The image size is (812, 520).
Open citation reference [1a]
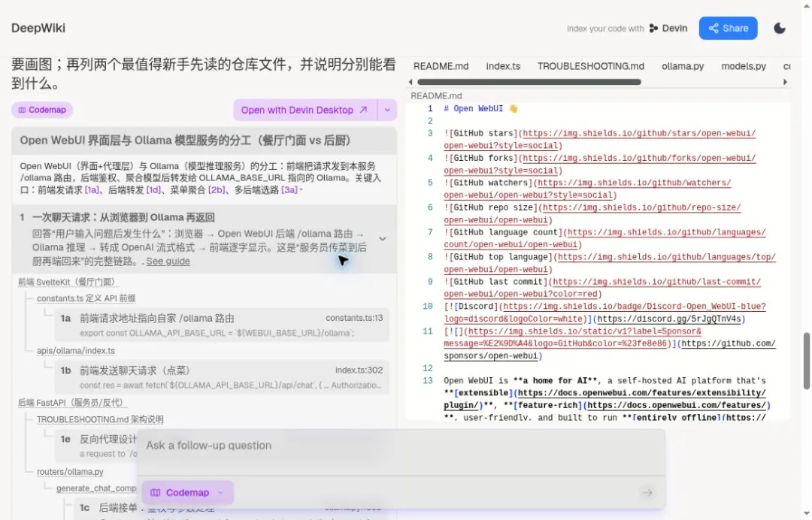click(92, 190)
